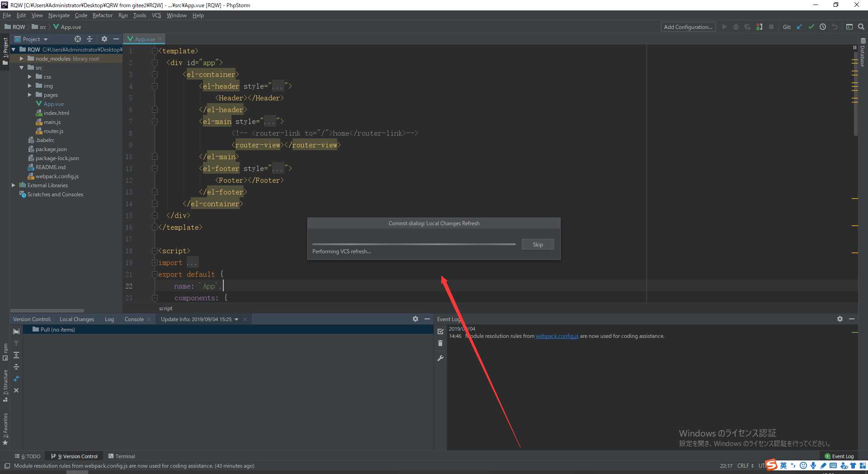
Task: Open Run Anything terminal-window icon
Action: (x=849, y=27)
